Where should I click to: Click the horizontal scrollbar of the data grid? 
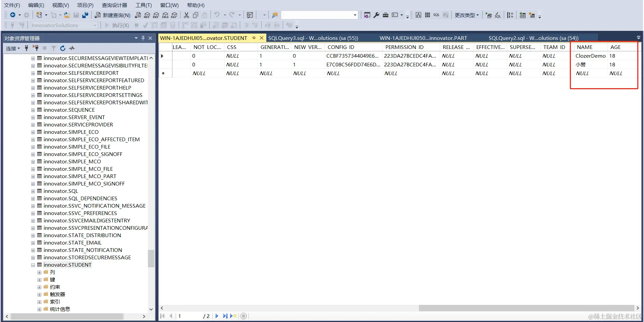(527, 308)
